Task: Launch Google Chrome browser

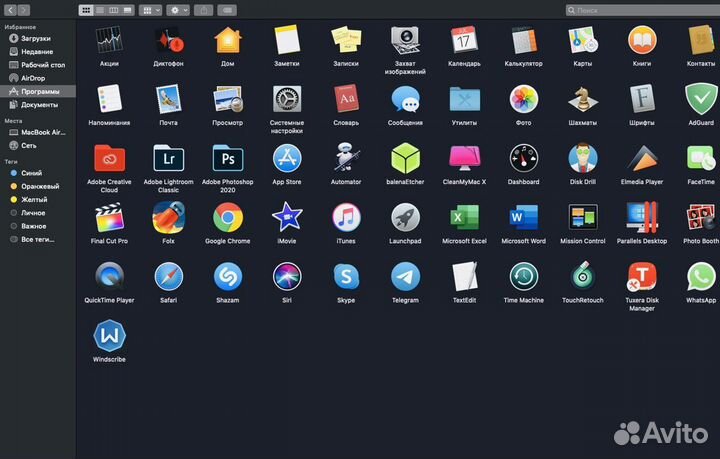Action: [x=228, y=217]
